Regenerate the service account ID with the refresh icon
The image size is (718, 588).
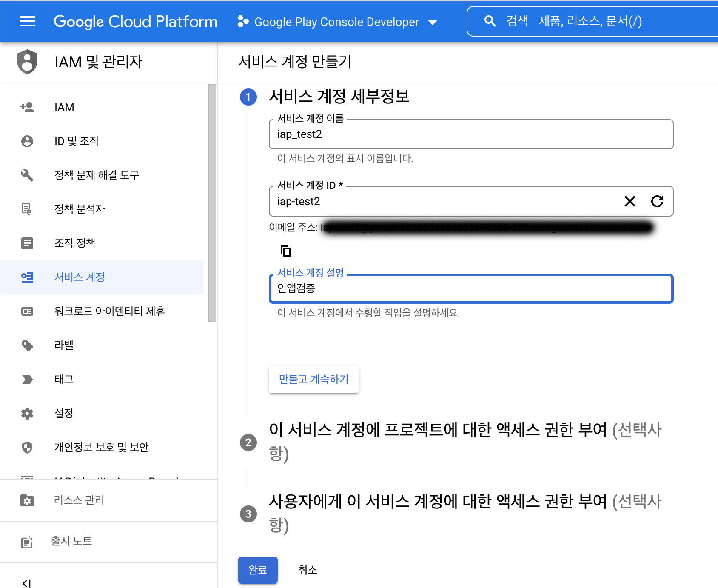pos(657,201)
